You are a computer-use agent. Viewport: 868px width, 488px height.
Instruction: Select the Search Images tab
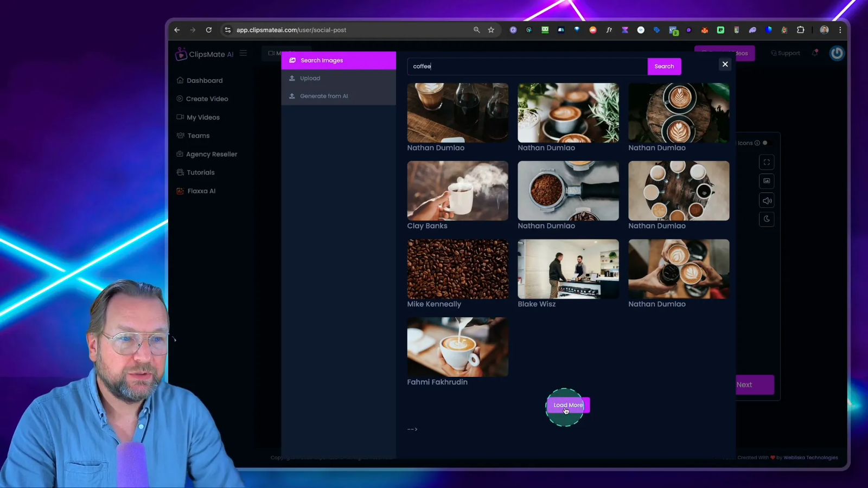click(x=339, y=60)
